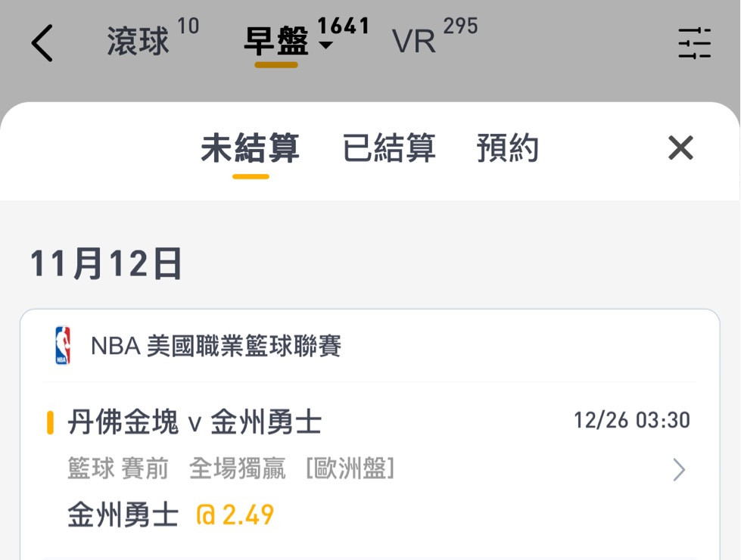Viewport: 741px width, 560px height.
Task: Close the bet slip panel with X
Action: tap(680, 148)
